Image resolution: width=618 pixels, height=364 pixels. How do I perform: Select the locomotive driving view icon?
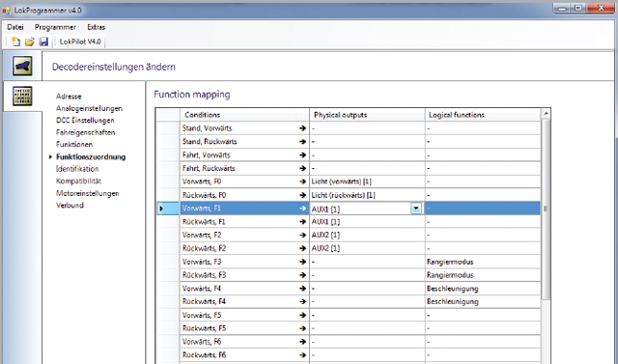(22, 66)
